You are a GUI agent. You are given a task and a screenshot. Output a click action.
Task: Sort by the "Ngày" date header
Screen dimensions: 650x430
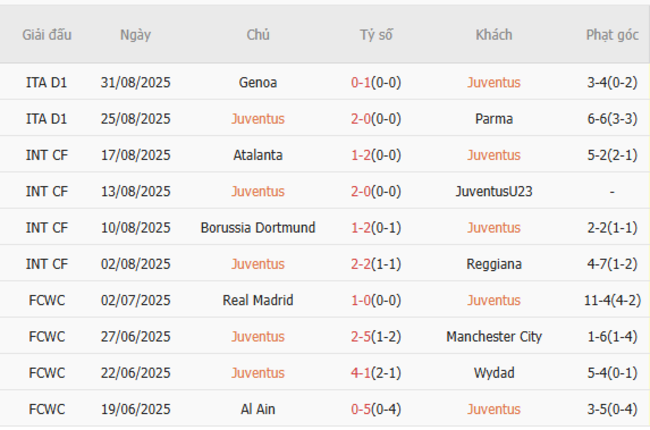point(135,35)
